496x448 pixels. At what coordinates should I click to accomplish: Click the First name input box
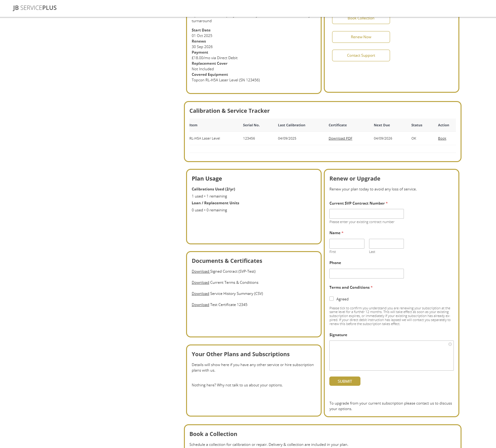click(347, 243)
